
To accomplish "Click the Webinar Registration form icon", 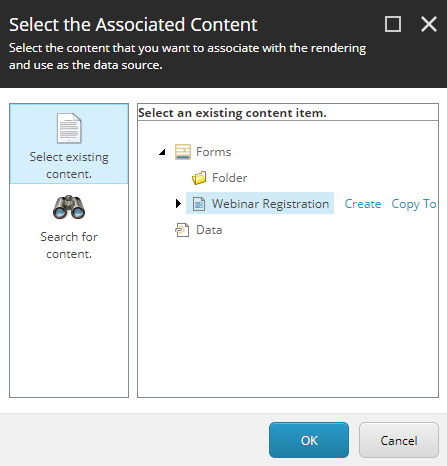I will [199, 204].
